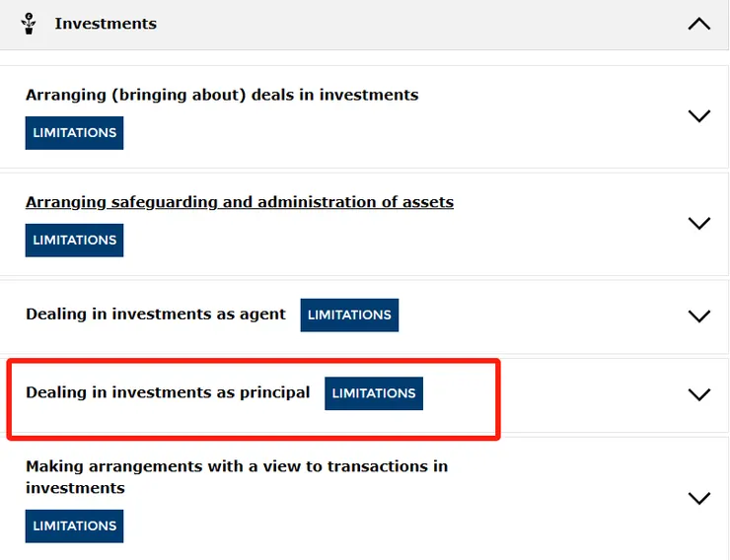The image size is (730, 560).
Task: Expand the Dealing in investments as agent chevron
Action: pos(698,316)
